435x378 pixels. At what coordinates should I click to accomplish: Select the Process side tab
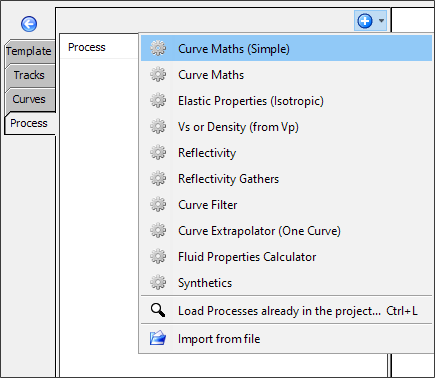(29, 123)
